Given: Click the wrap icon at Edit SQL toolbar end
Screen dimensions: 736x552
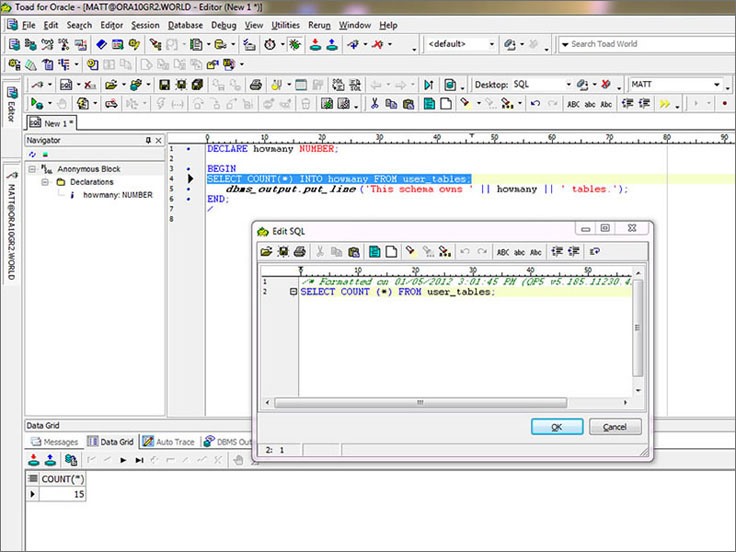Looking at the screenshot, I should pyautogui.click(x=594, y=252).
